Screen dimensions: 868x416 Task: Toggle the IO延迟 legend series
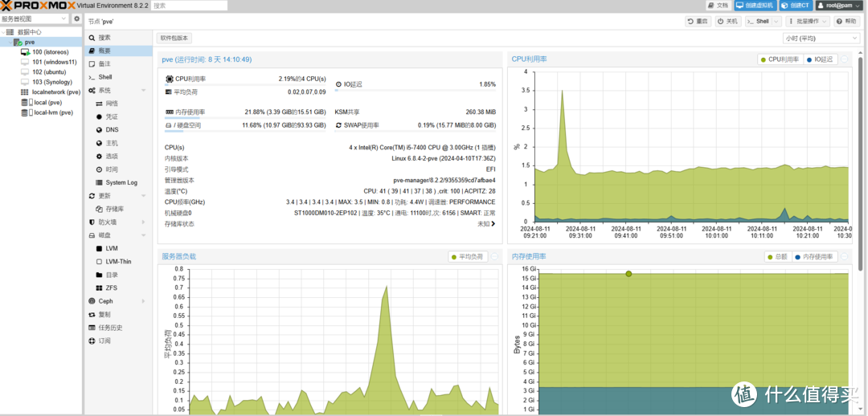click(x=820, y=59)
